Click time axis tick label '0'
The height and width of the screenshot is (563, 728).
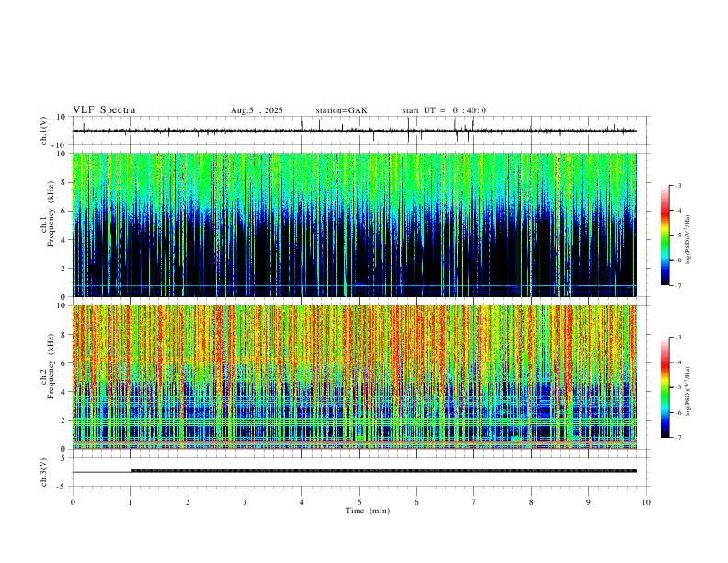tap(73, 502)
